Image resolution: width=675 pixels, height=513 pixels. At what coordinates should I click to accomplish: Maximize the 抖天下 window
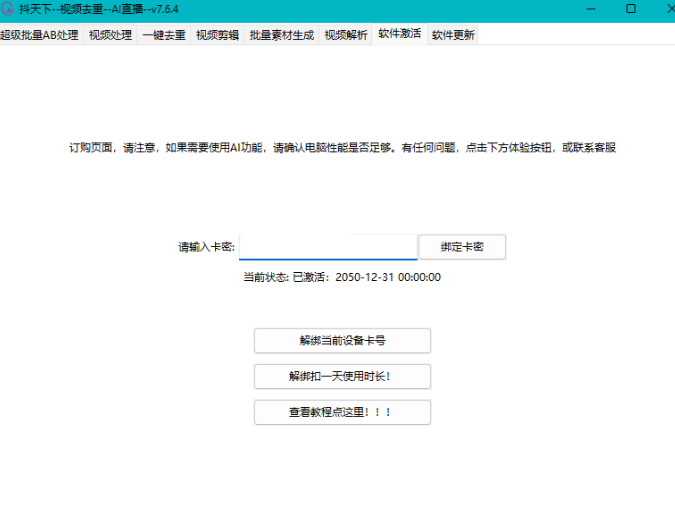(631, 9)
